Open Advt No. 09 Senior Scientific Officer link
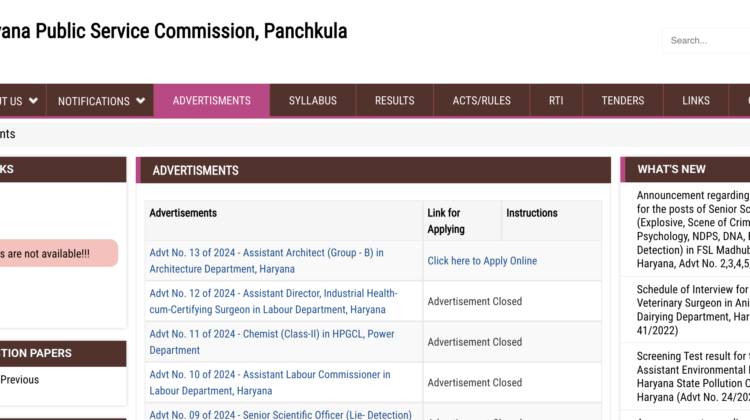Screen dimensions: 750x420 point(280,414)
